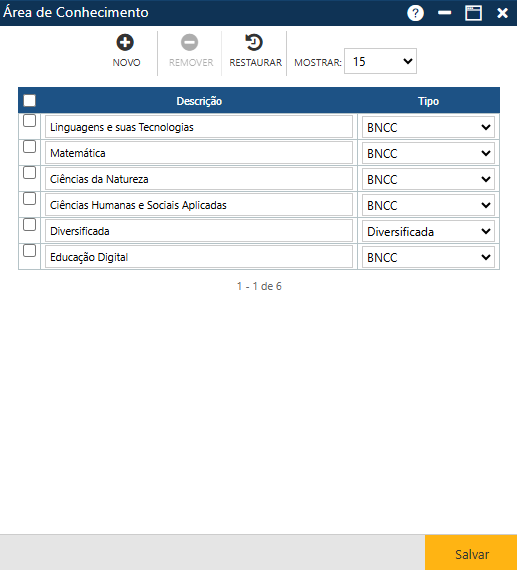Maximize the Área de Conhecimento window
The image size is (517, 570).
pos(473,13)
